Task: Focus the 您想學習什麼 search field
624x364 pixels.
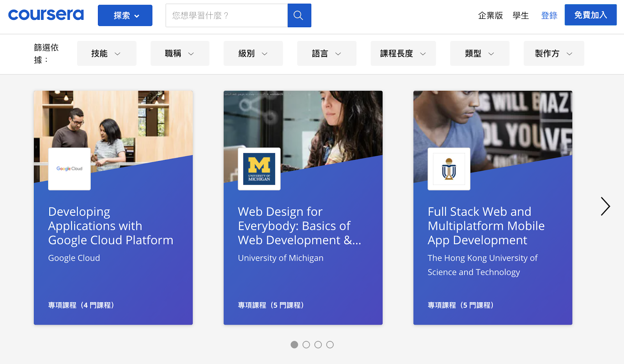Action: point(227,16)
